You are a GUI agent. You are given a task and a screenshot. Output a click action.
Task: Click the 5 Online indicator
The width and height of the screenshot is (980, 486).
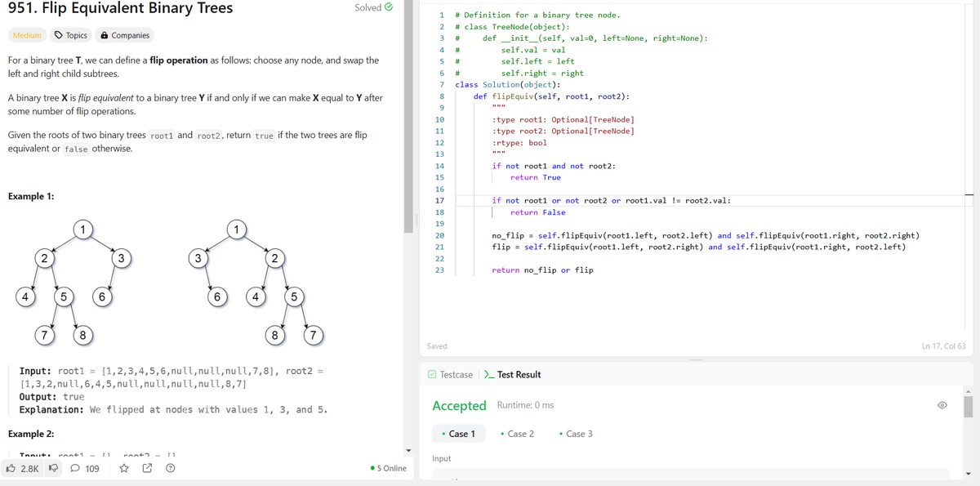[389, 468]
